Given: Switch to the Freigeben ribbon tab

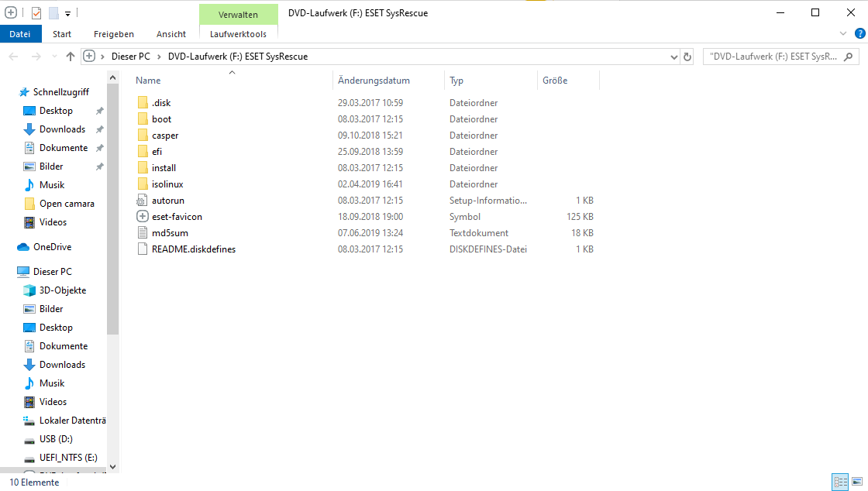Looking at the screenshot, I should pos(113,34).
